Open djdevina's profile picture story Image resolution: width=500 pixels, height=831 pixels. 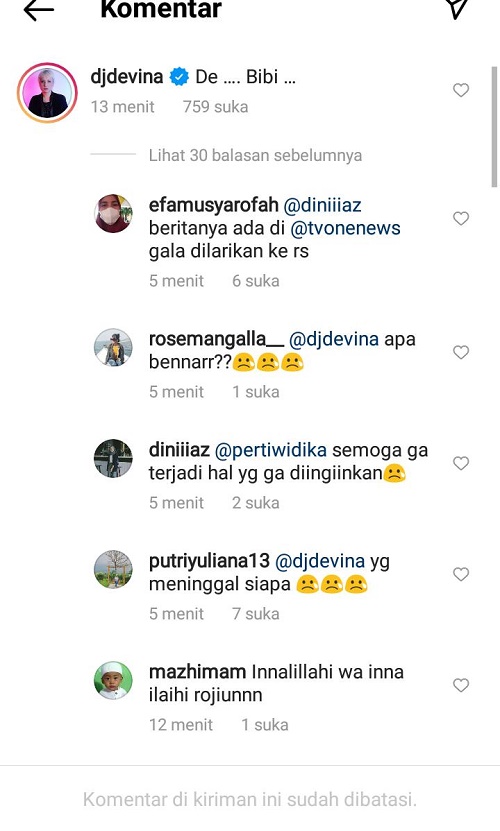point(47,93)
